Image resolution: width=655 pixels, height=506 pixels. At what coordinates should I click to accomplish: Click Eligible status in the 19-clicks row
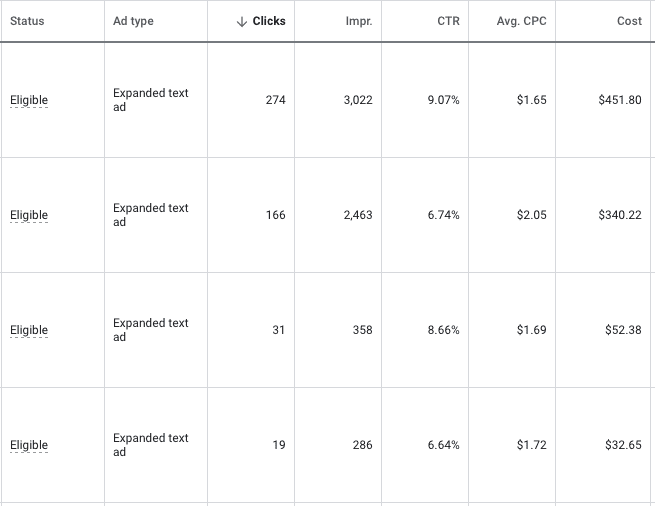pos(29,445)
